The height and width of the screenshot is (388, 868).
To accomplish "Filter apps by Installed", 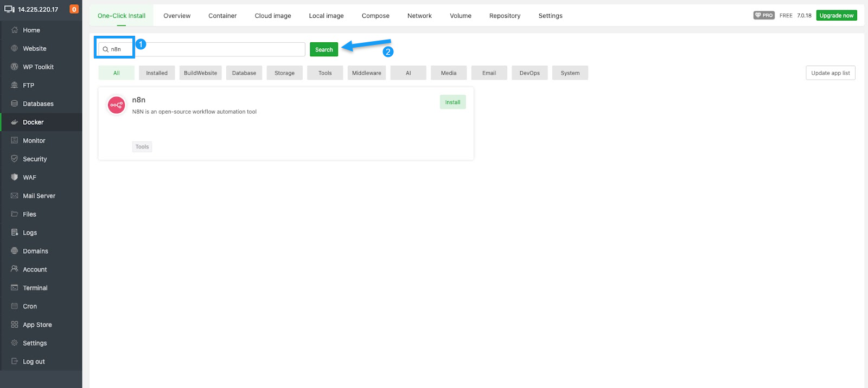I will 157,73.
